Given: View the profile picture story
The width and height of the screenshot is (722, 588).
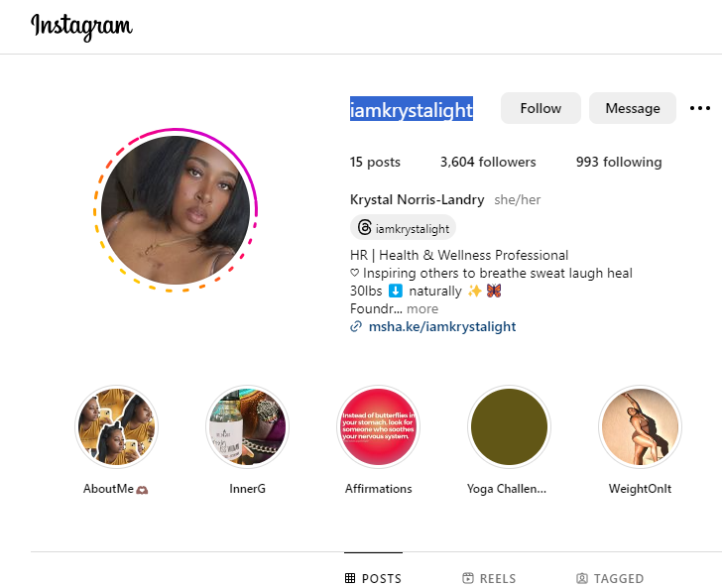Looking at the screenshot, I should point(176,210).
